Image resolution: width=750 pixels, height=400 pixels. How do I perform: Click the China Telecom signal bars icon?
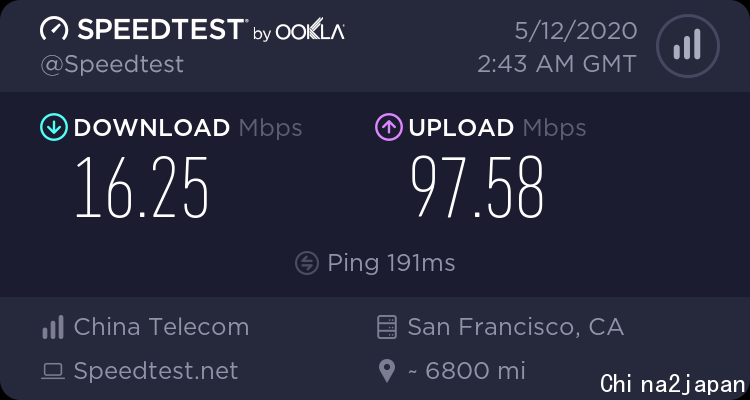click(x=53, y=327)
